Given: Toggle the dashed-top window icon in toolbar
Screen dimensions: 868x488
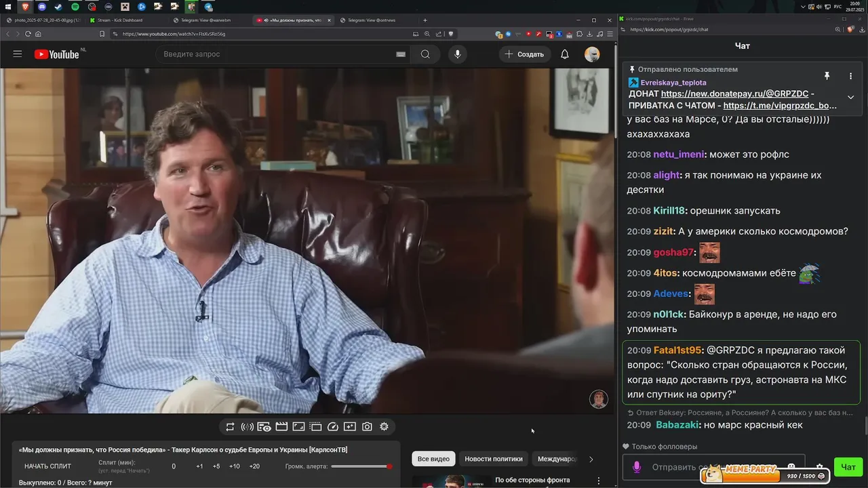Looking at the screenshot, I should point(316,427).
